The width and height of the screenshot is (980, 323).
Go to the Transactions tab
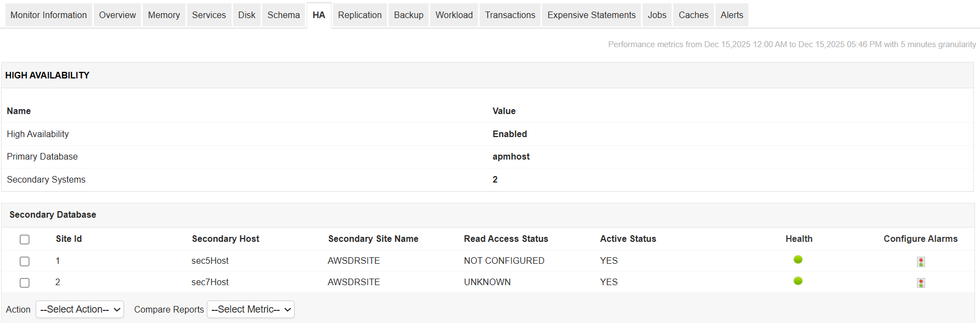[x=510, y=15]
